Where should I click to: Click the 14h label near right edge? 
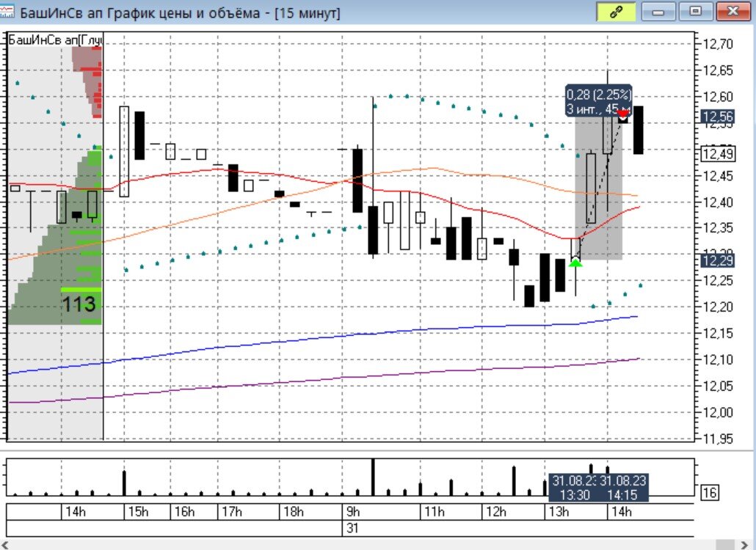click(x=621, y=511)
